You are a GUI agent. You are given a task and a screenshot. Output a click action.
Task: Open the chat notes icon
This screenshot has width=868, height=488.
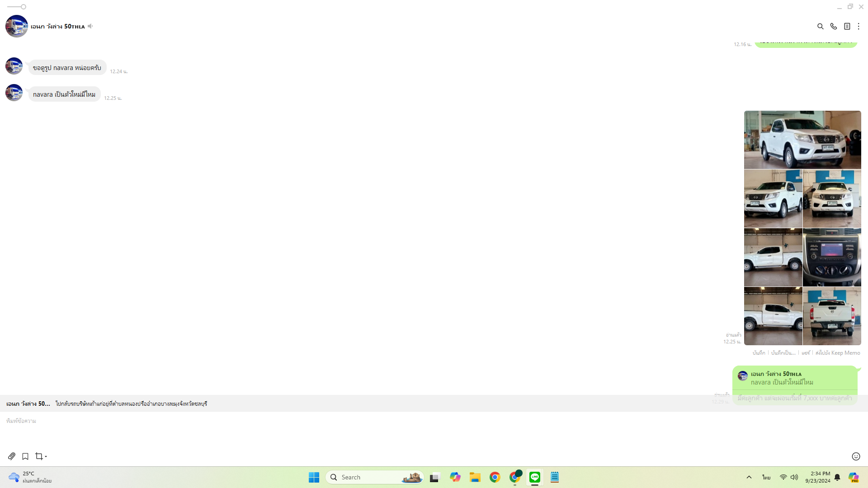(x=847, y=27)
